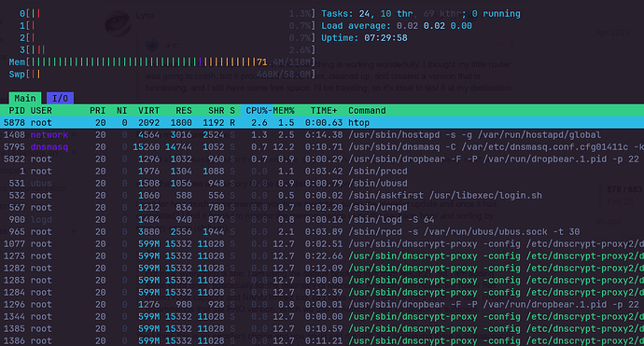644x346 pixels.
Task: Select the dnsmasq process row PID 5795
Action: pyautogui.click(x=322, y=147)
